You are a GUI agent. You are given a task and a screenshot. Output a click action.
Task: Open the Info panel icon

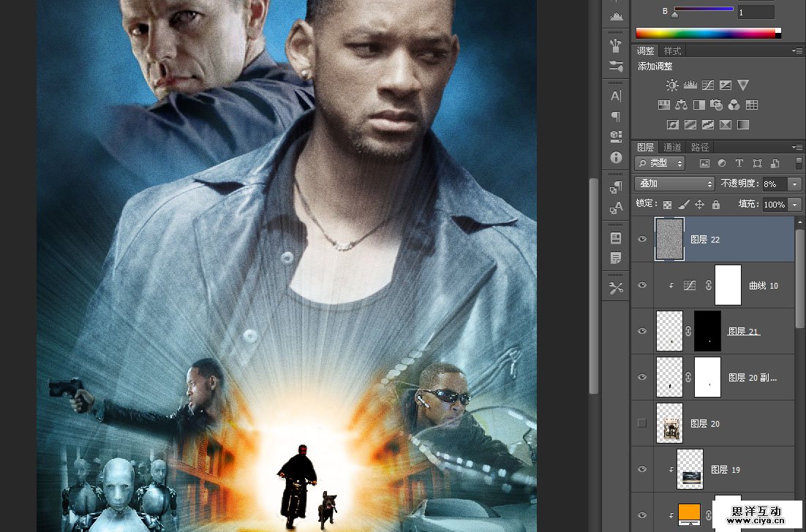(616, 157)
